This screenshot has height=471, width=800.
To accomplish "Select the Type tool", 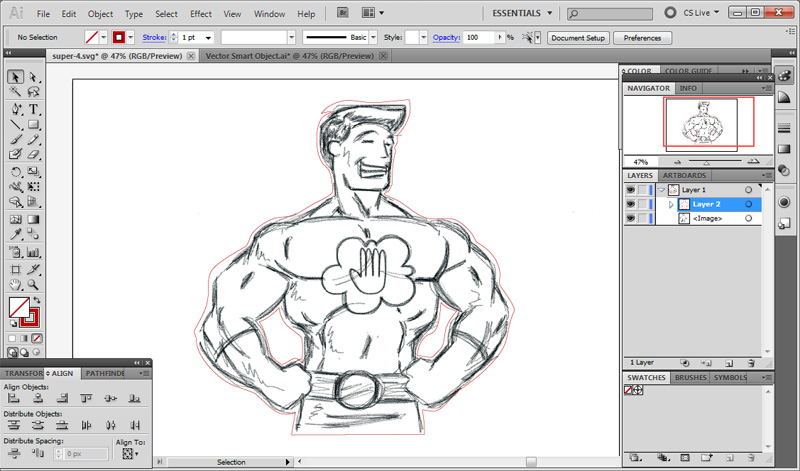I will 33,109.
